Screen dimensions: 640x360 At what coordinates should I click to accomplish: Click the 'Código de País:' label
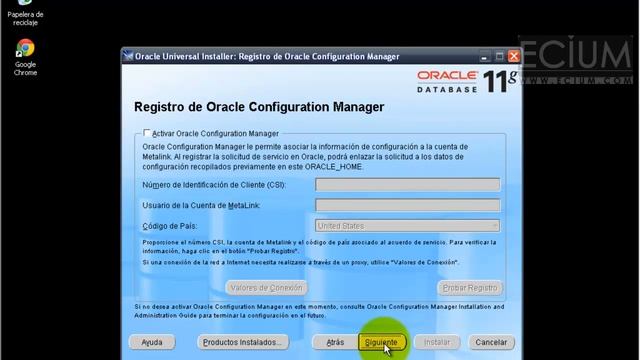coord(169,226)
